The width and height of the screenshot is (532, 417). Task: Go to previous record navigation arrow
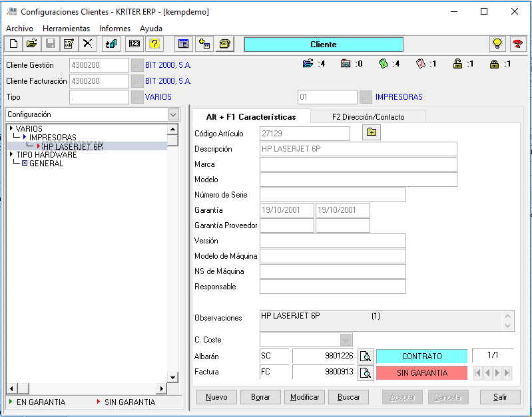[487, 373]
